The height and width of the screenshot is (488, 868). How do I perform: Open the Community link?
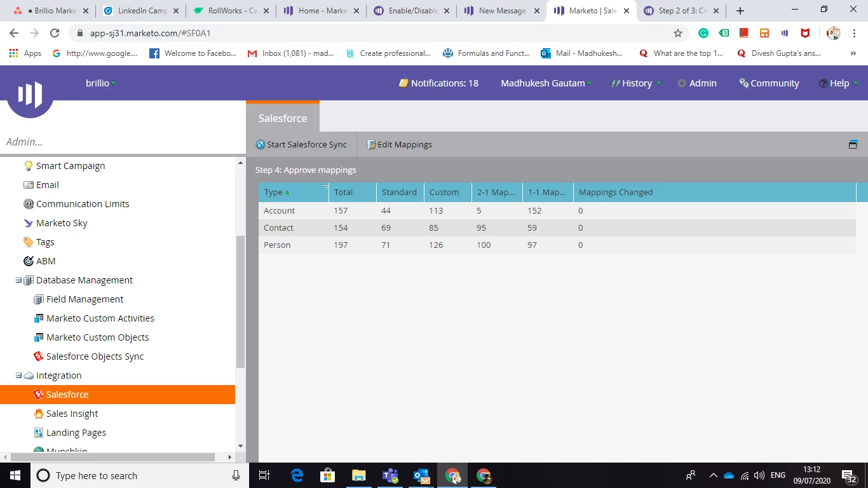(x=769, y=83)
